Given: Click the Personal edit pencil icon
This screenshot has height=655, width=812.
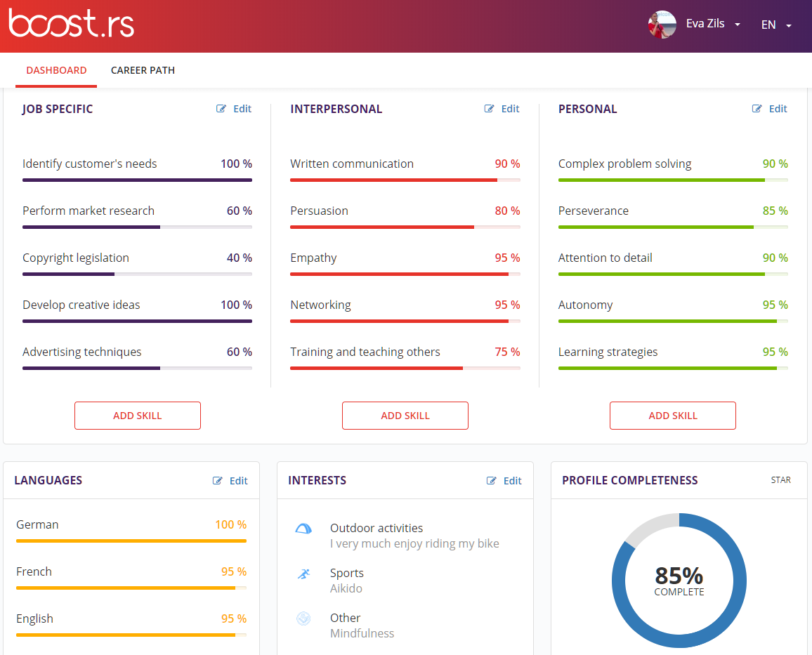Looking at the screenshot, I should click(757, 109).
